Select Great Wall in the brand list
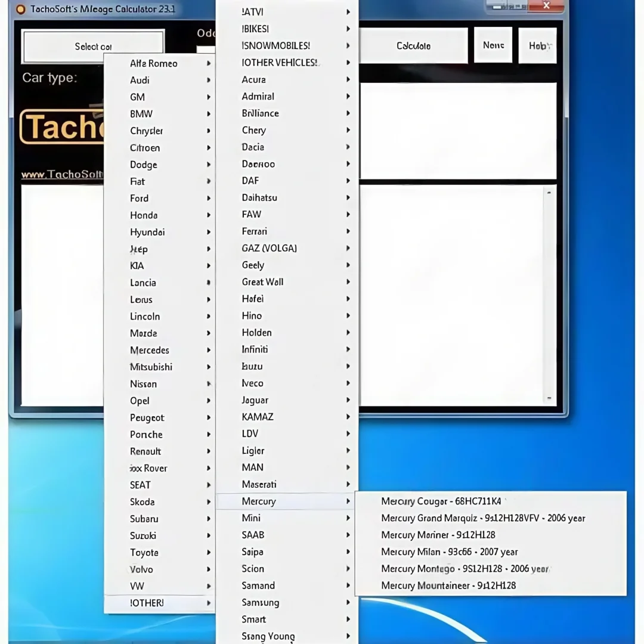This screenshot has height=644, width=644. 287,281
